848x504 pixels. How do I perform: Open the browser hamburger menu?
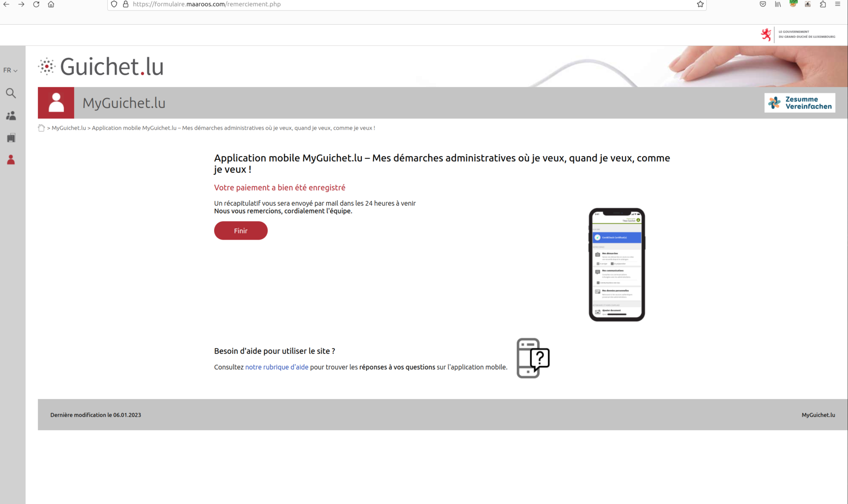pos(837,4)
